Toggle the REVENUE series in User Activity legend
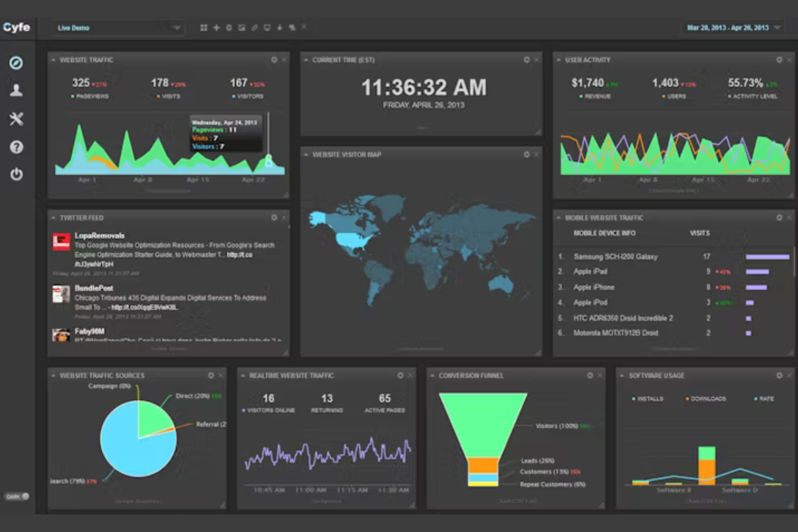The height and width of the screenshot is (532, 798). point(596,96)
